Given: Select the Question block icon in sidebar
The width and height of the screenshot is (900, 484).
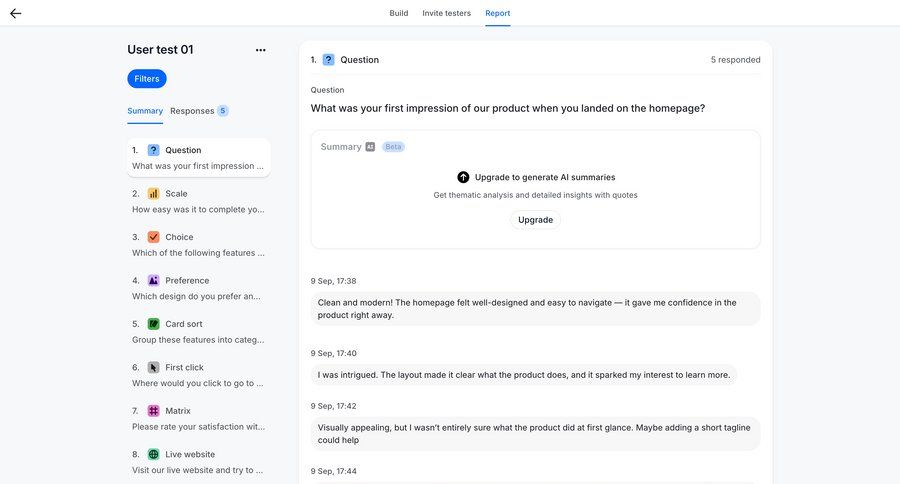Looking at the screenshot, I should point(153,150).
